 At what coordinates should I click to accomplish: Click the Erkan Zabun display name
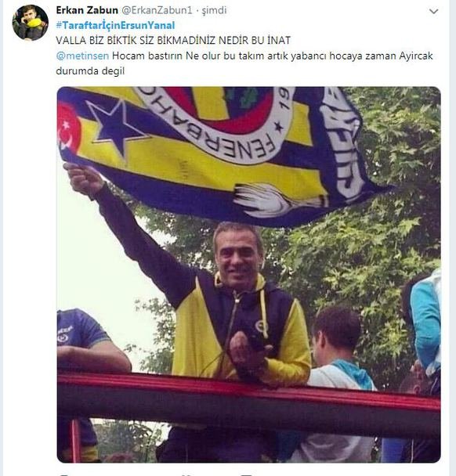(87, 10)
